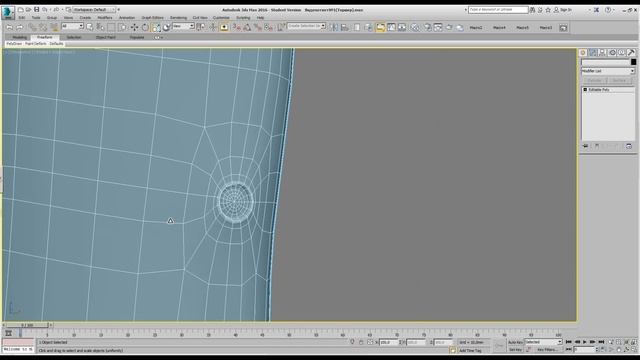Open the Utilities tab in command panel
Screen dimensions: 640x360
click(x=631, y=53)
